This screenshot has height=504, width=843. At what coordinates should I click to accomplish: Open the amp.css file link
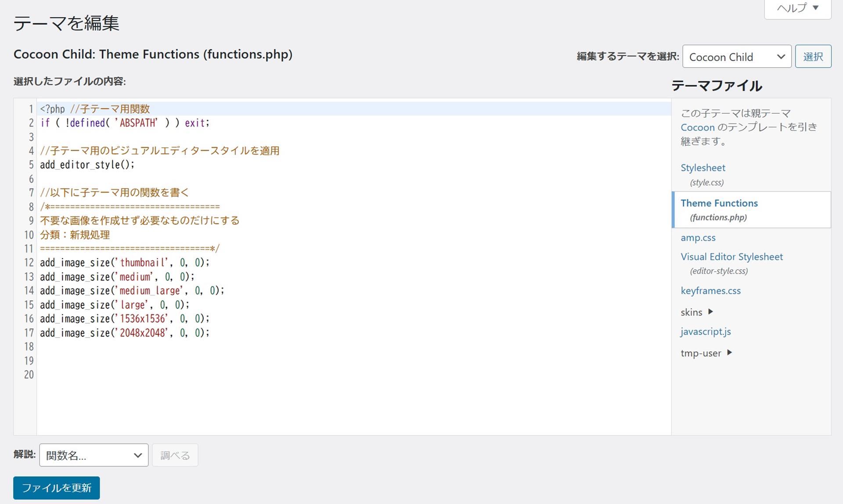click(698, 238)
